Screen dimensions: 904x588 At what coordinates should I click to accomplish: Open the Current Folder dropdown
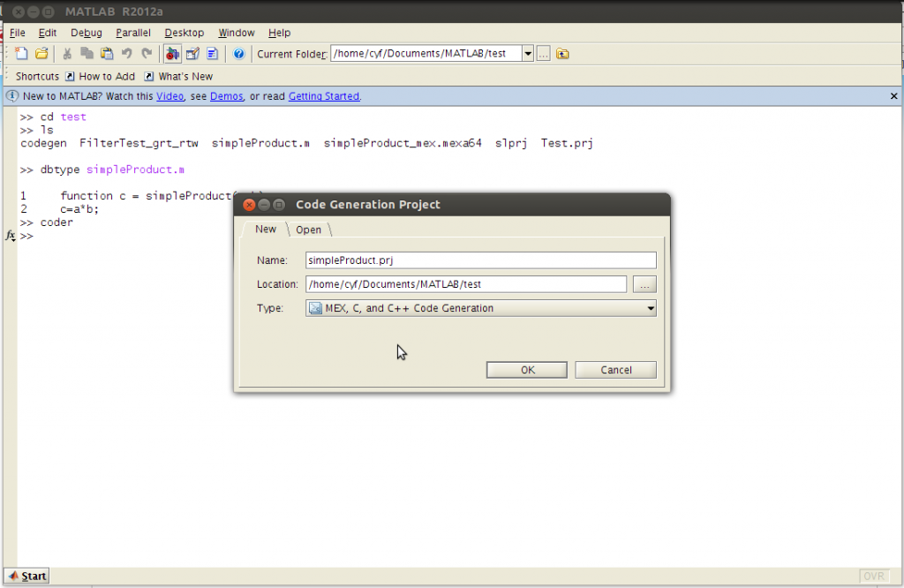pyautogui.click(x=527, y=53)
